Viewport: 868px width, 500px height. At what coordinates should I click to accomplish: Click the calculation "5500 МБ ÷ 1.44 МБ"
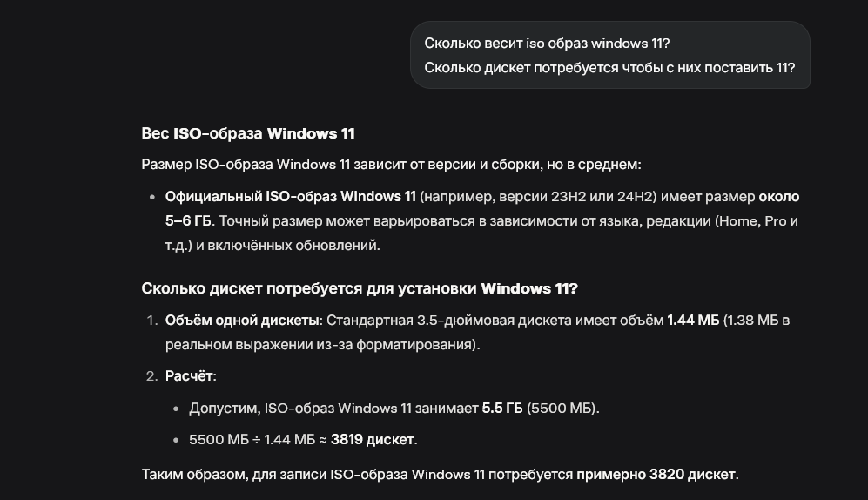(252, 439)
